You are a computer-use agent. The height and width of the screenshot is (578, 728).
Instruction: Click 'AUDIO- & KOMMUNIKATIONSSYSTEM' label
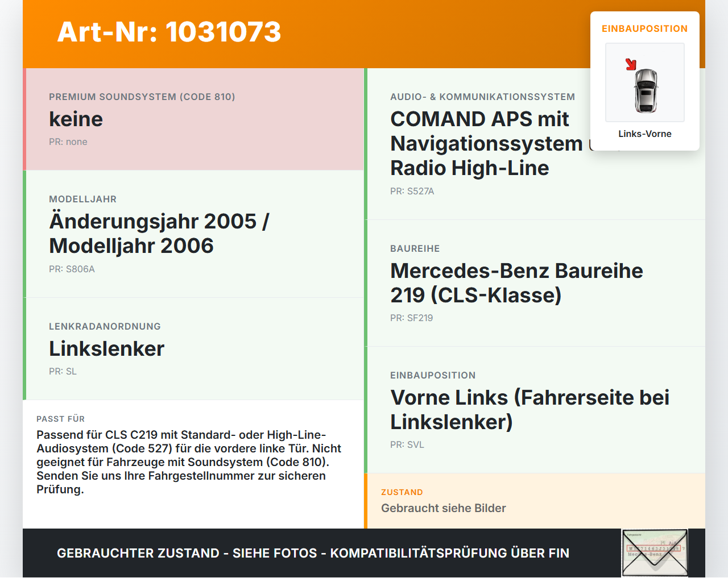(483, 97)
